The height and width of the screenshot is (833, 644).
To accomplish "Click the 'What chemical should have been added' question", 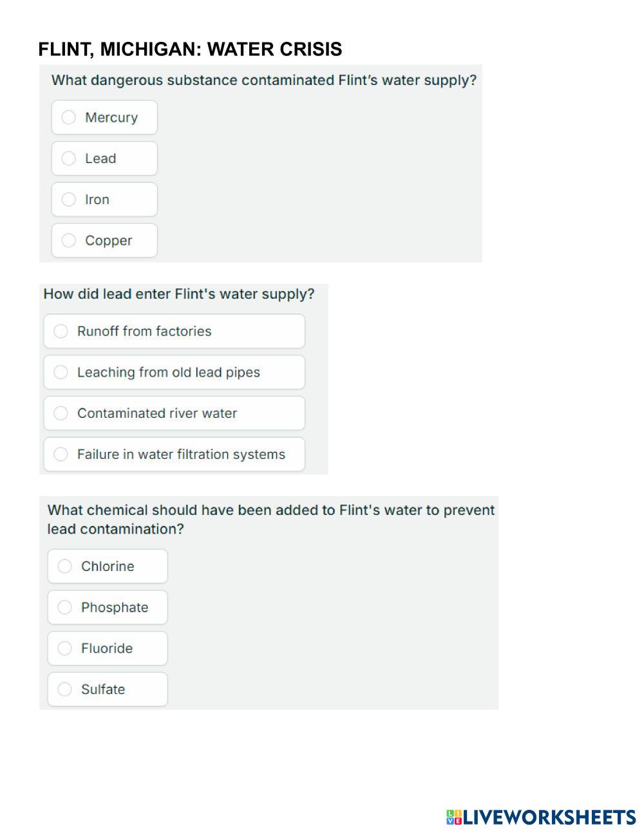I will (271, 510).
